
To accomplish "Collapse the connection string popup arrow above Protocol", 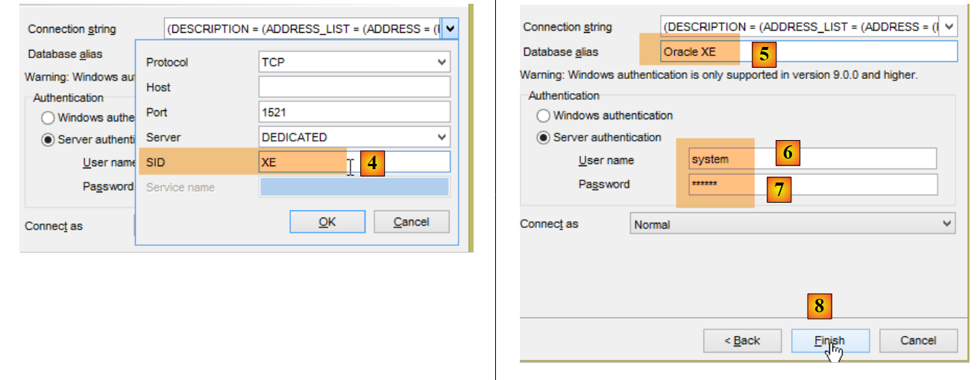I will coord(450,29).
